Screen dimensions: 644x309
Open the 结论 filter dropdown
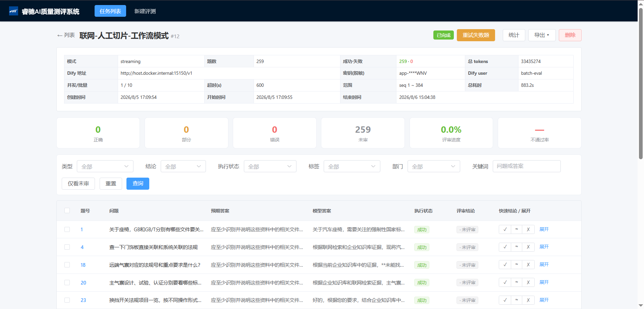coord(183,166)
